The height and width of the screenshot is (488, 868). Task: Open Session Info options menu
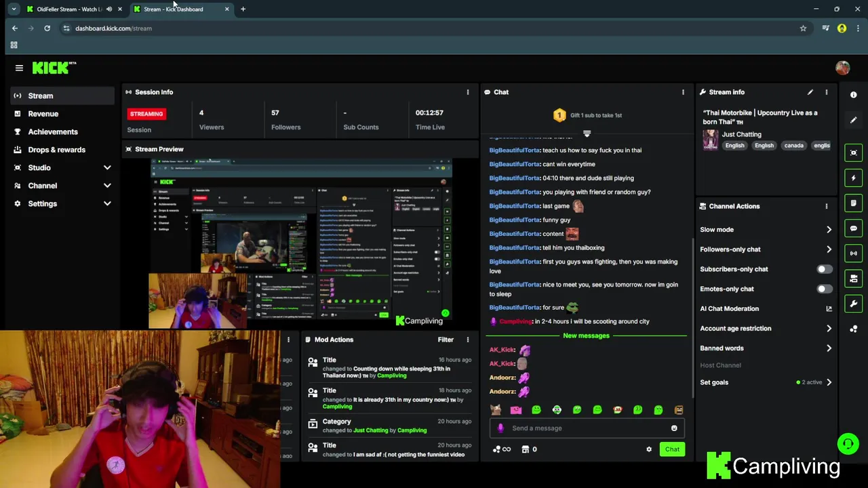tap(467, 92)
